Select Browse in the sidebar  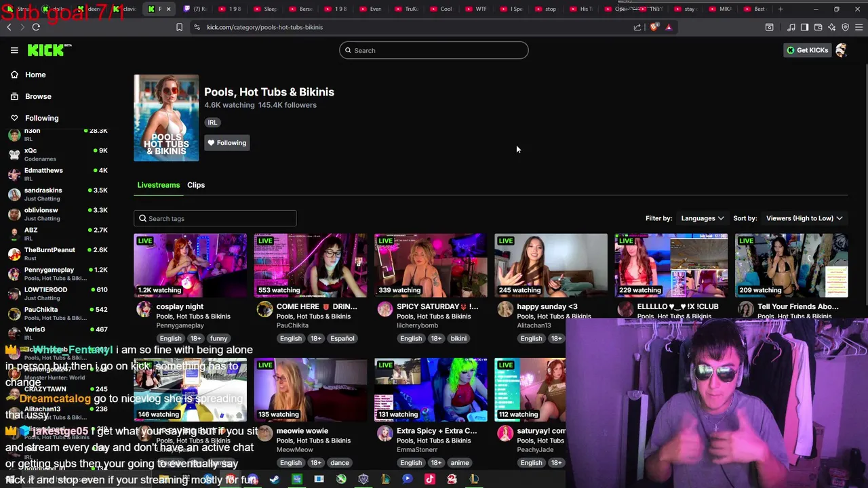point(38,96)
